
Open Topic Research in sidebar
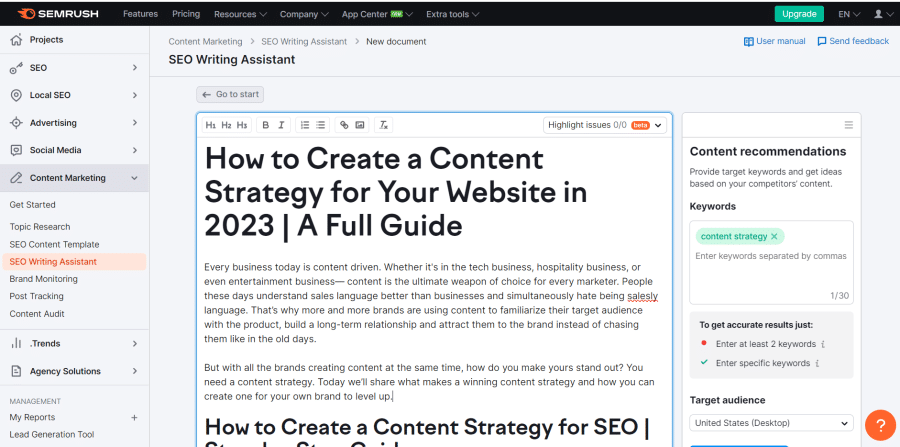tap(40, 227)
